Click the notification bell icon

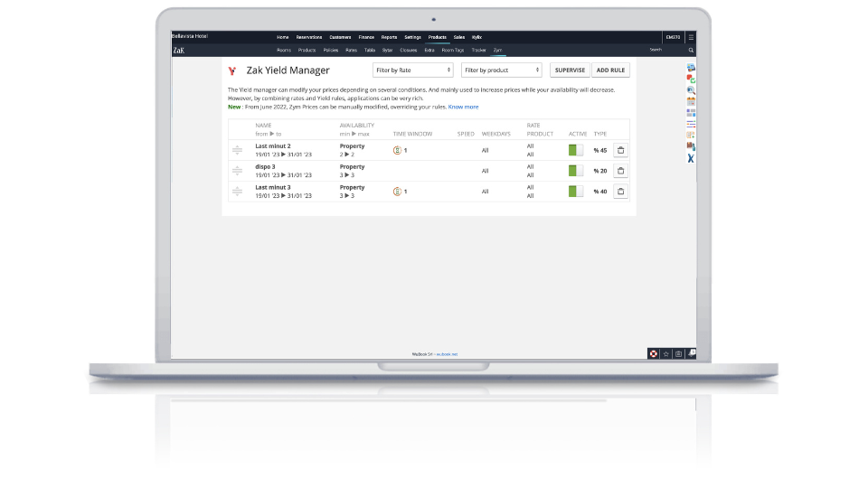pos(691,353)
